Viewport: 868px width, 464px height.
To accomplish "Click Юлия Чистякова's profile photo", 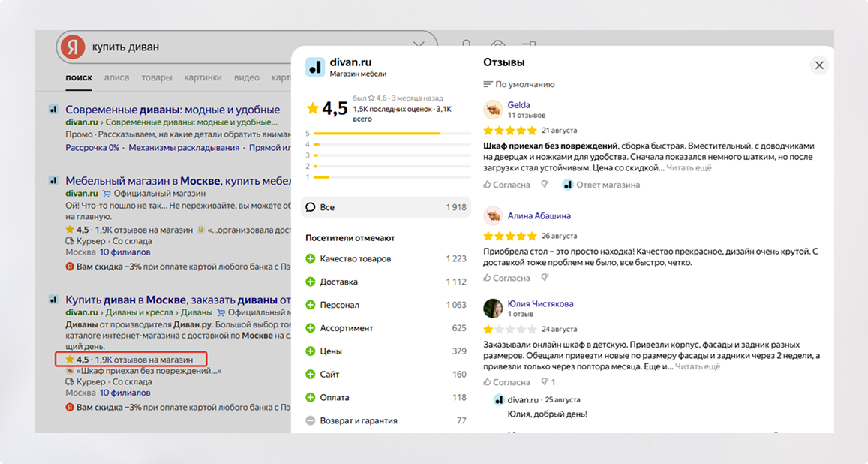I will coord(493,308).
